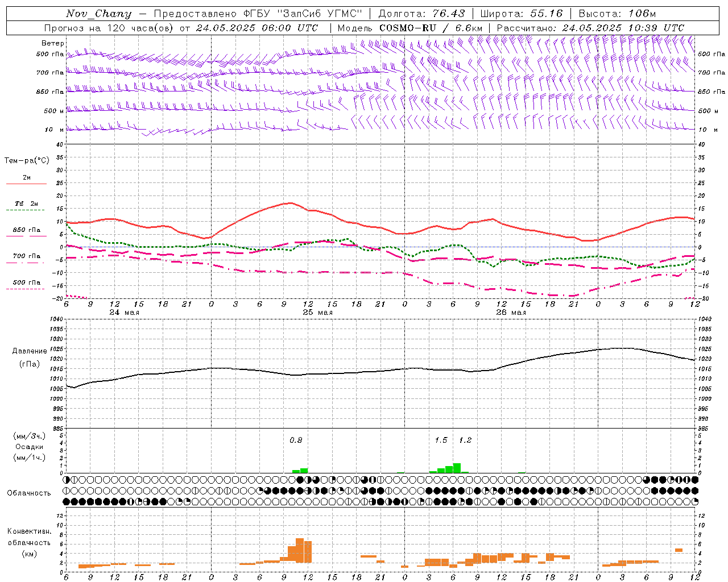Click the Осадки precipitation label

[x=30, y=447]
